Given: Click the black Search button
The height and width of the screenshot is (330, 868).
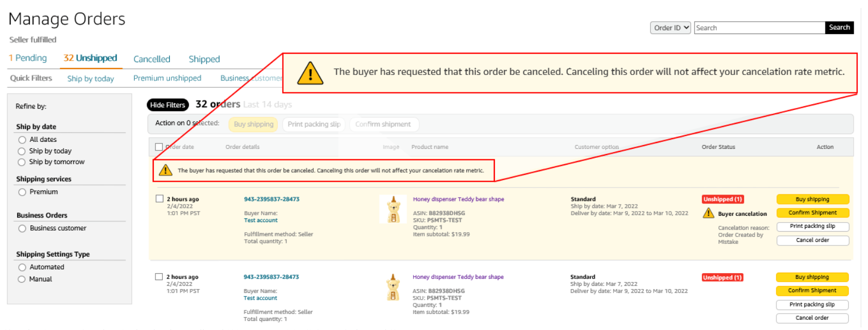Looking at the screenshot, I should click(839, 28).
